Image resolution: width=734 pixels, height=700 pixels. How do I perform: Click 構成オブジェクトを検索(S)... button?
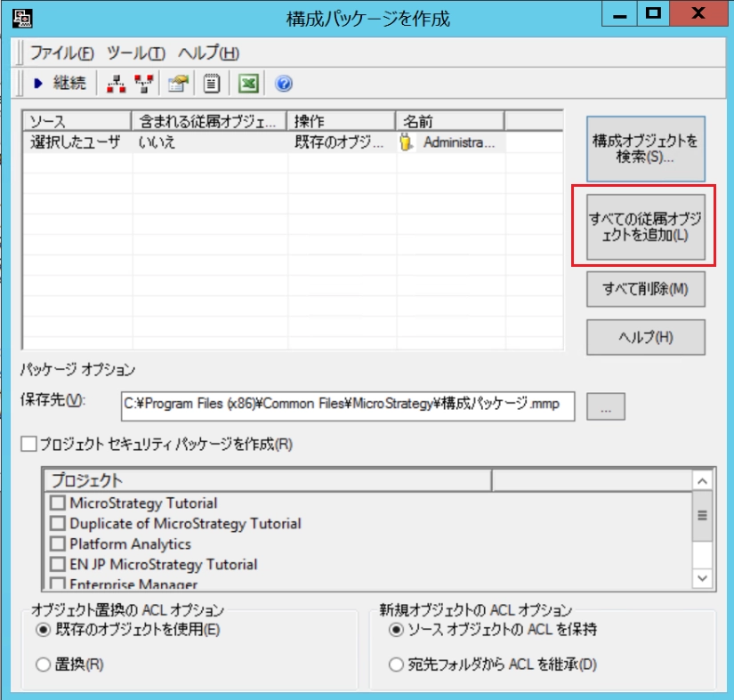tap(646, 149)
